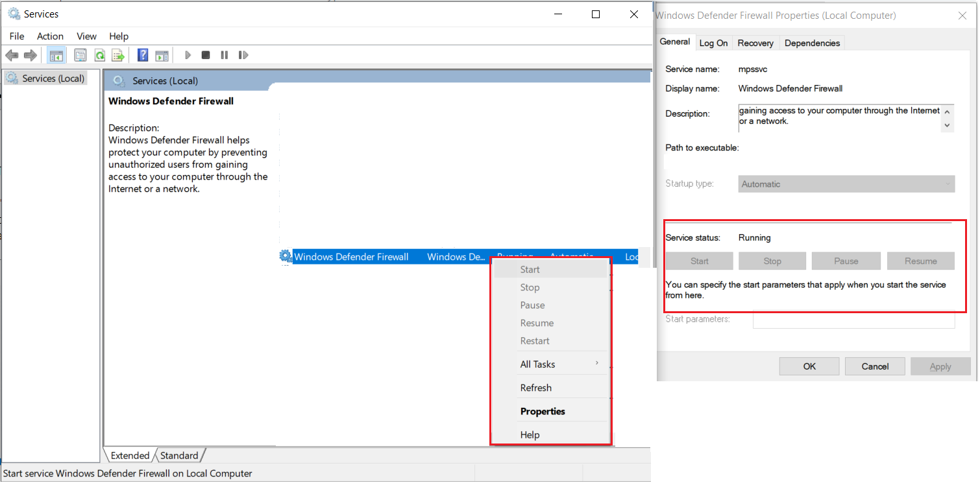
Task: Choose Resume in the context menu
Action: click(x=550, y=323)
